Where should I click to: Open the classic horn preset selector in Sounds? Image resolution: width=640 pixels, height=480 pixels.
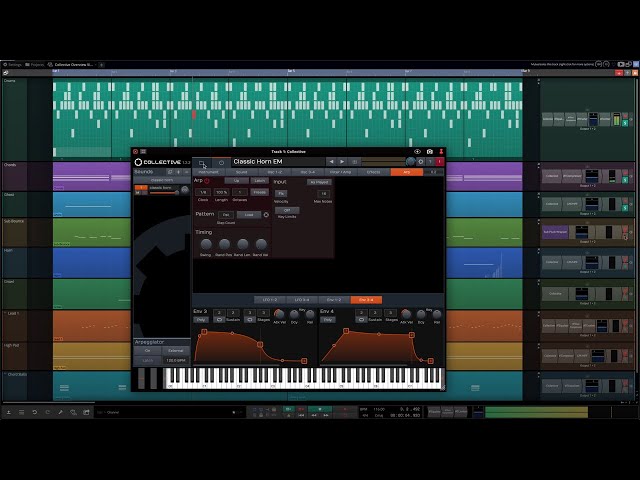[162, 180]
